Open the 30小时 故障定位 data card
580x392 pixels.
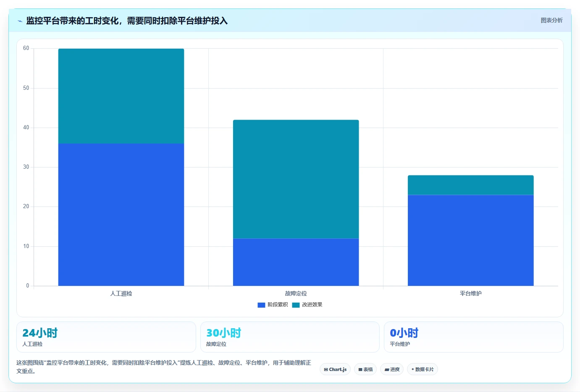pyautogui.click(x=290, y=337)
